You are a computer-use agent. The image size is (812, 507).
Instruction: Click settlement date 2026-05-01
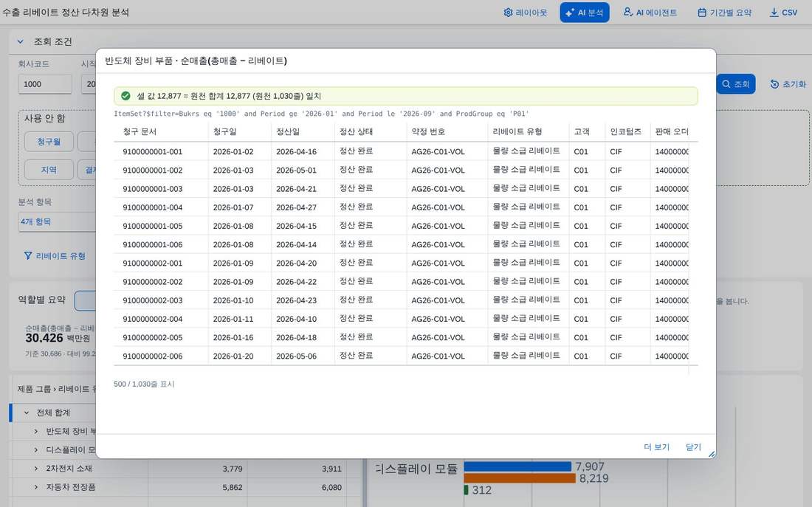[x=296, y=170]
